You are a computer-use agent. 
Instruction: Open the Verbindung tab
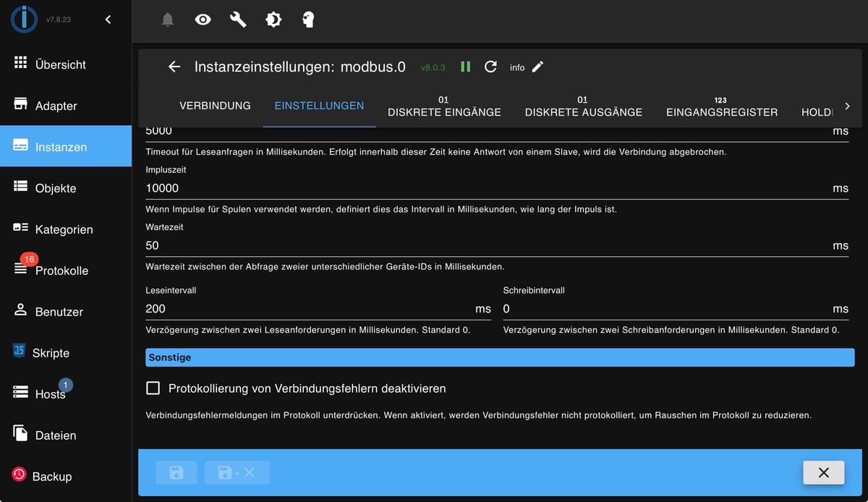point(215,106)
